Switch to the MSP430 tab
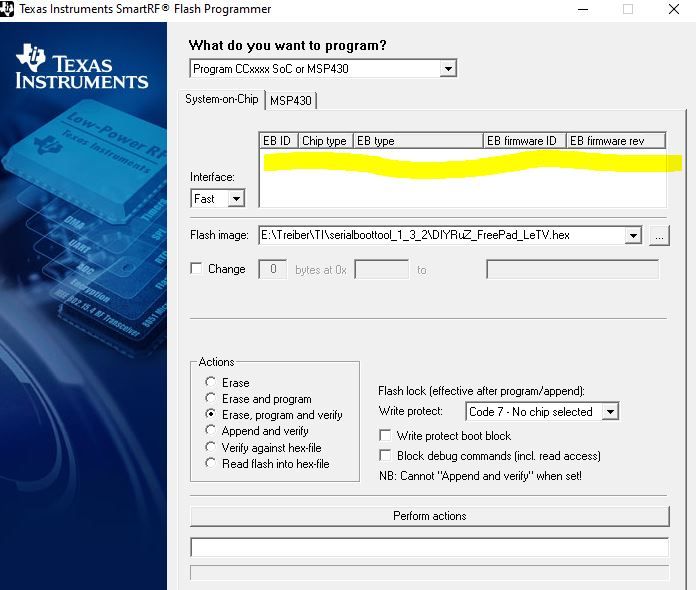Viewport: 696px width, 590px height. click(291, 101)
